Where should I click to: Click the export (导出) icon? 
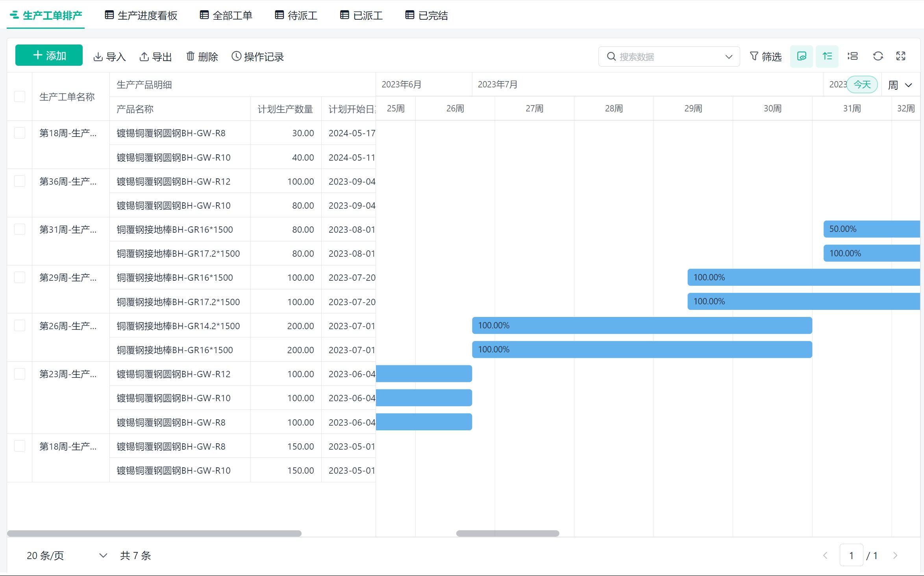click(x=144, y=57)
